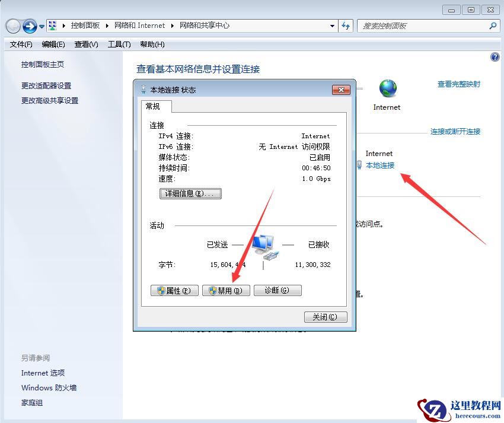Click the help question mark icon
The height and width of the screenshot is (423, 504).
pos(495,56)
